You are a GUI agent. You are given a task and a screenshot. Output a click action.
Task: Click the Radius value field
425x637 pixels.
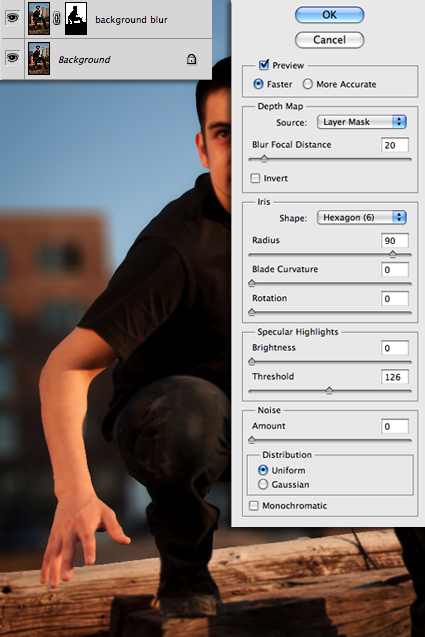coord(395,240)
